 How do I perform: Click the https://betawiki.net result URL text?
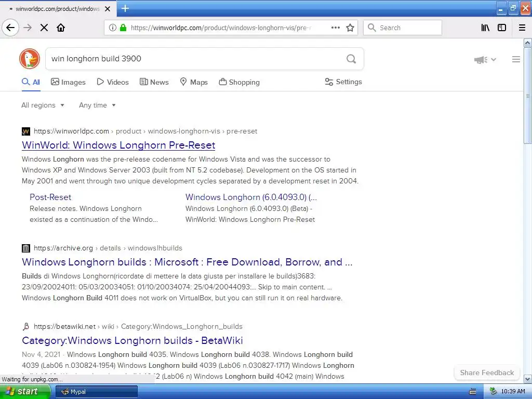(x=64, y=326)
